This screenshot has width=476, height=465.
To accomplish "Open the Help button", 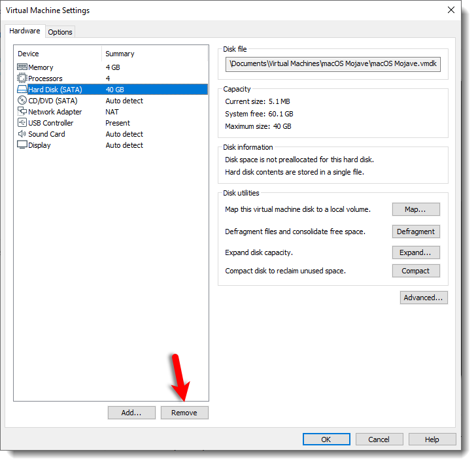I will pyautogui.click(x=432, y=439).
